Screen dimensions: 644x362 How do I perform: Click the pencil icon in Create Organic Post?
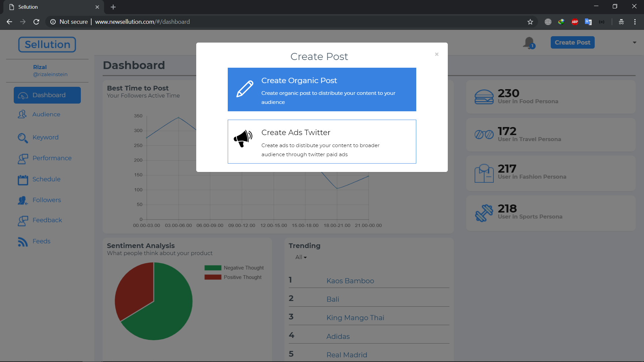point(245,89)
